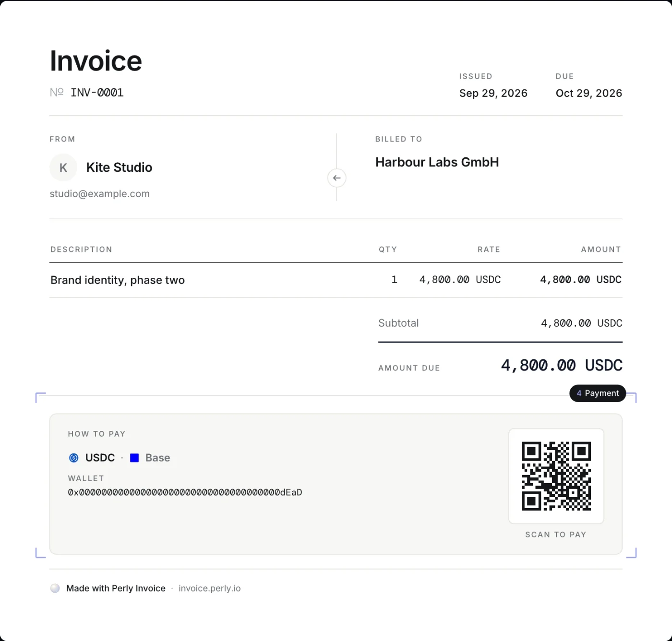Click the subtotal value 4,800.00 USDC
672x641 pixels.
coord(581,323)
